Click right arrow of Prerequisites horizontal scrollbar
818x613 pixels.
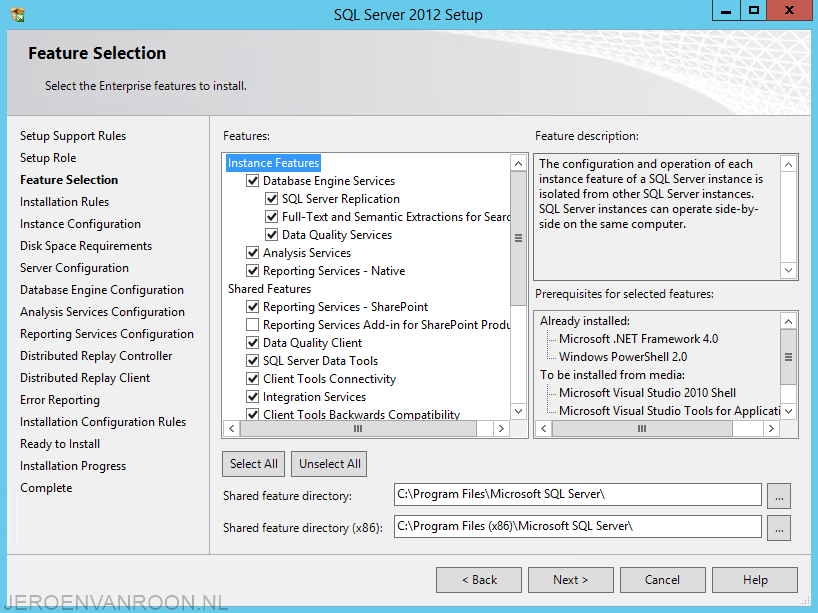pyautogui.click(x=771, y=428)
